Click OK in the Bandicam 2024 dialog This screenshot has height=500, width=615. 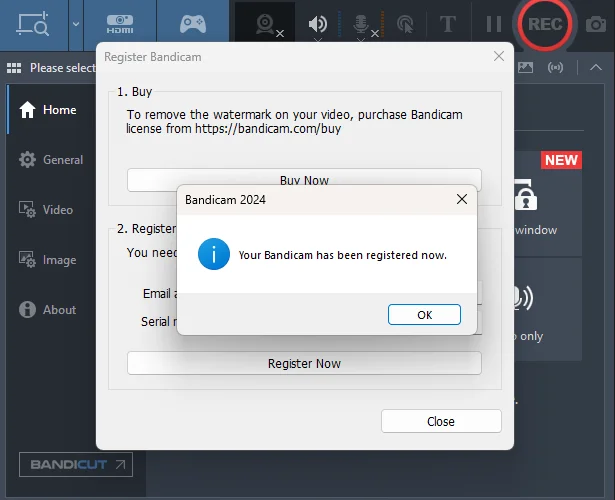[x=424, y=315]
